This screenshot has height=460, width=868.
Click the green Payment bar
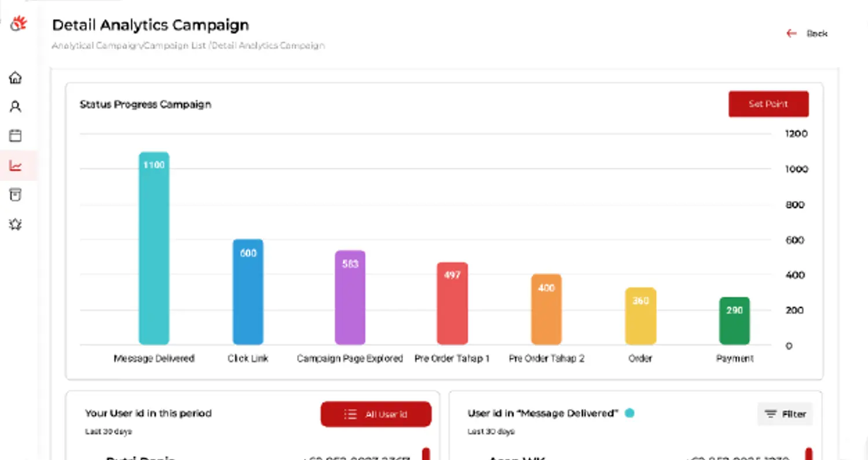[734, 321]
